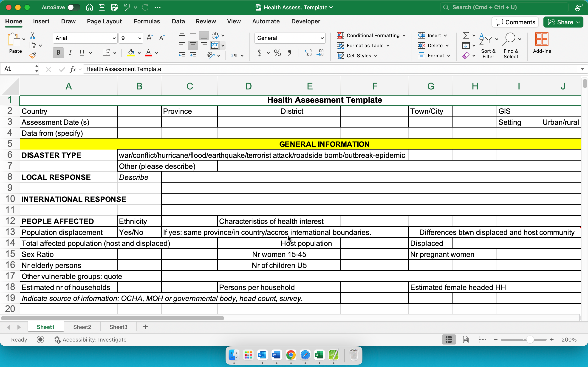Click the Merge & Center icon
The image size is (588, 367).
pyautogui.click(x=215, y=45)
